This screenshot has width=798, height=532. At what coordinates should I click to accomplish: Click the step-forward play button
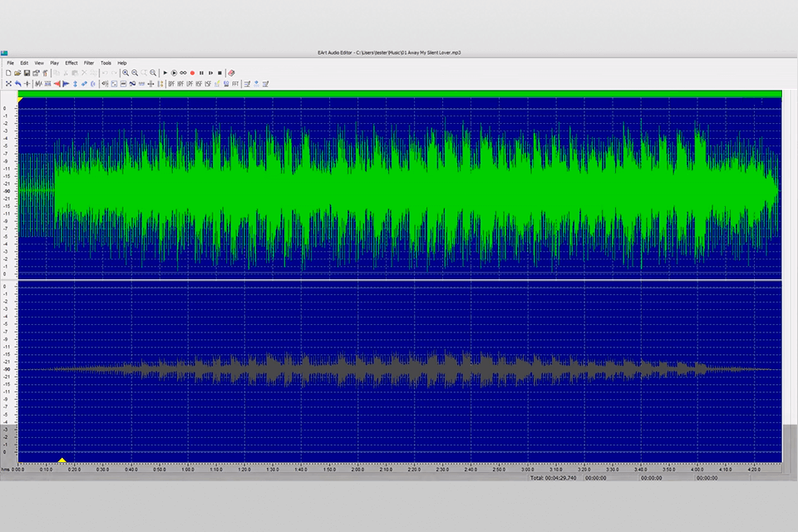coord(210,73)
